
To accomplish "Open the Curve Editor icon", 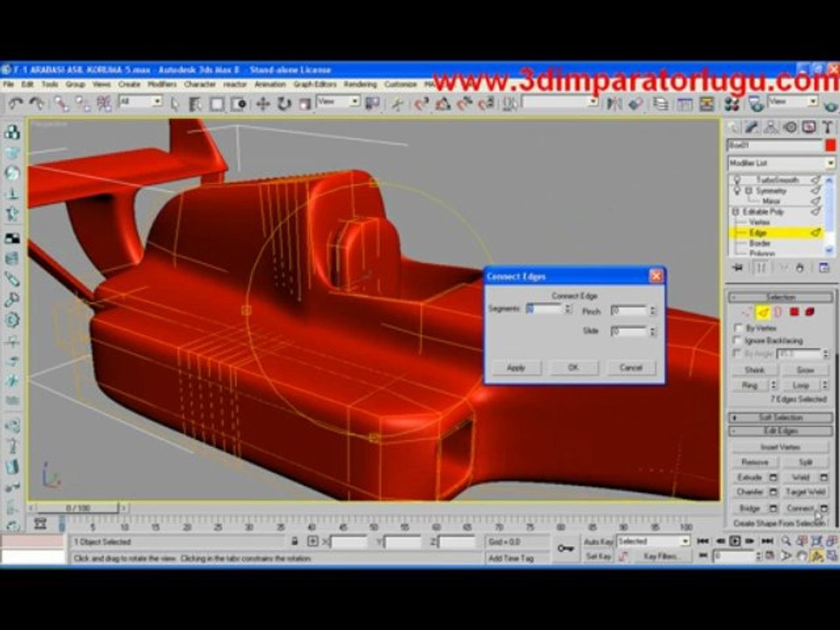I will [x=684, y=103].
